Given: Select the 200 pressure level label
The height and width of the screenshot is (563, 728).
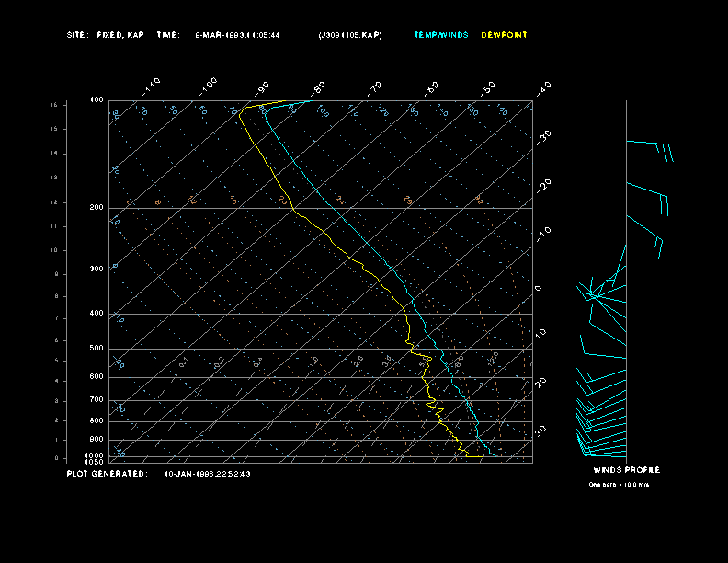Looking at the screenshot, I should coord(97,208).
